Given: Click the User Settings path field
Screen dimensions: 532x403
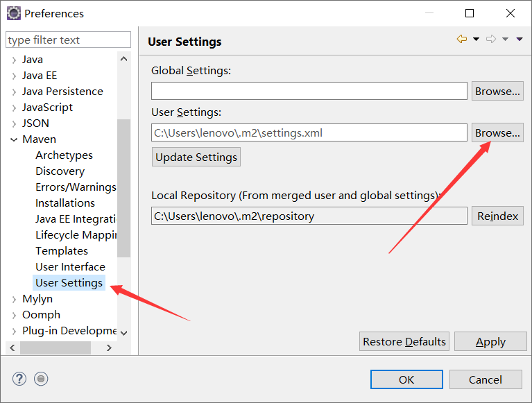Looking at the screenshot, I should [x=309, y=132].
